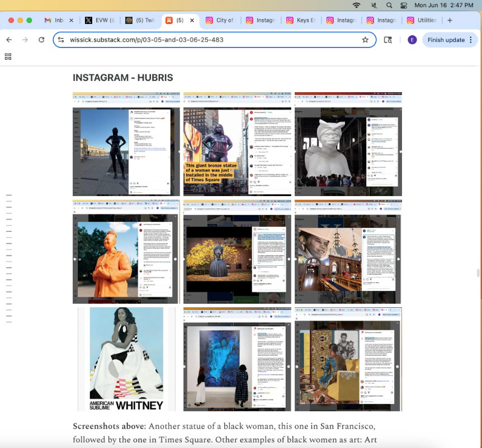Open the dark bust with yellow trees screenshot
Viewport: 482px width, 448px height.
coord(237,252)
